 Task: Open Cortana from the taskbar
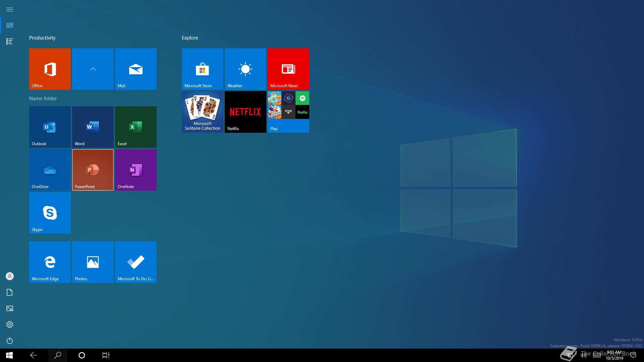82,355
